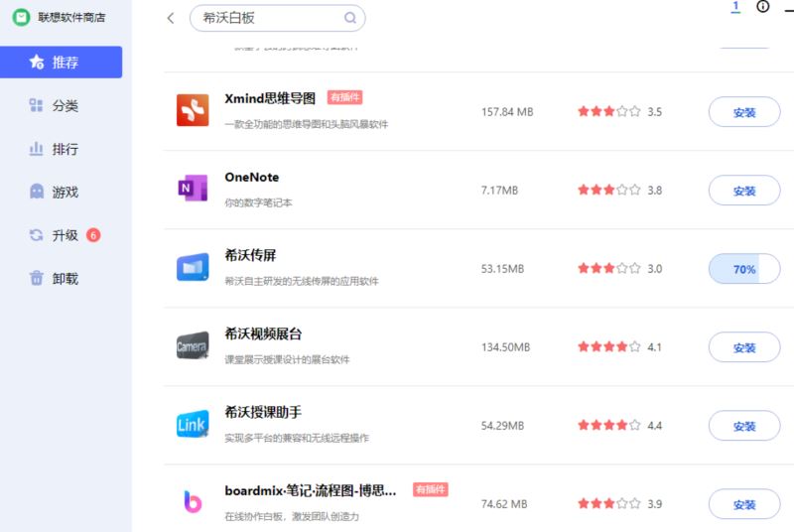Click the 70% download progress of 希沃传屏
The height and width of the screenshot is (532, 794).
[744, 269]
